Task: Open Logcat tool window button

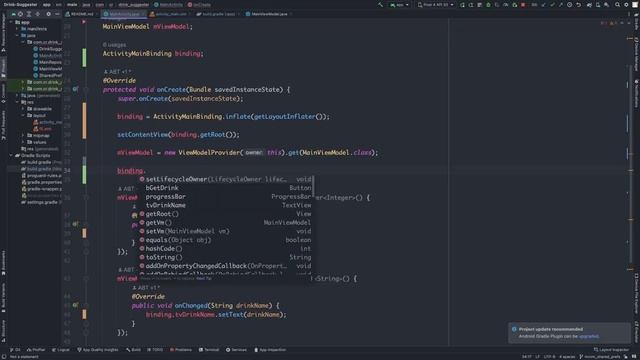Action: (x=61, y=350)
